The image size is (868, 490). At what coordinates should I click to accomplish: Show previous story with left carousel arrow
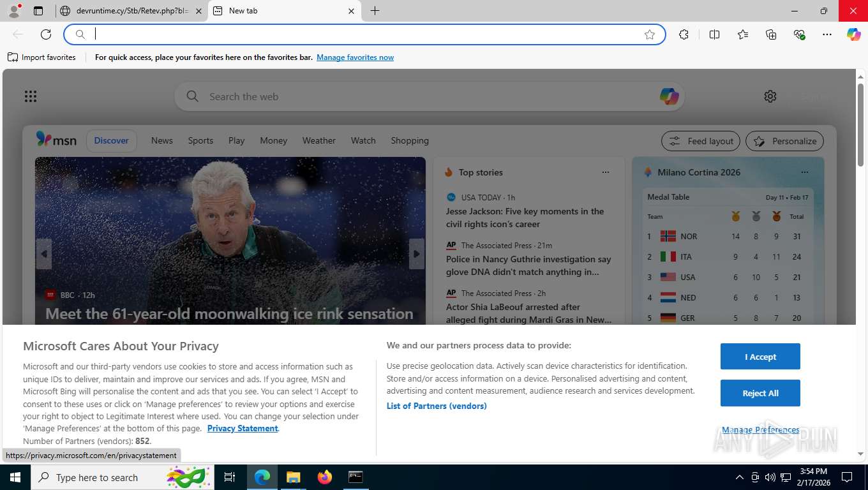(x=43, y=254)
